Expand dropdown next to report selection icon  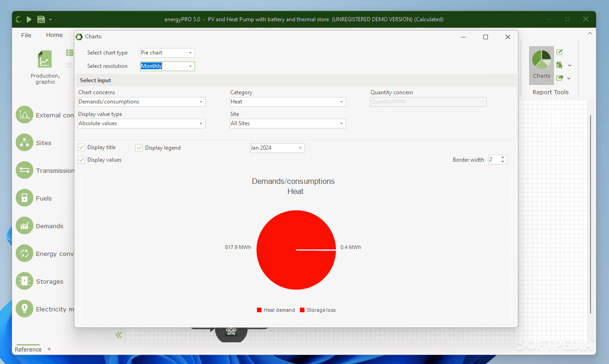click(570, 66)
